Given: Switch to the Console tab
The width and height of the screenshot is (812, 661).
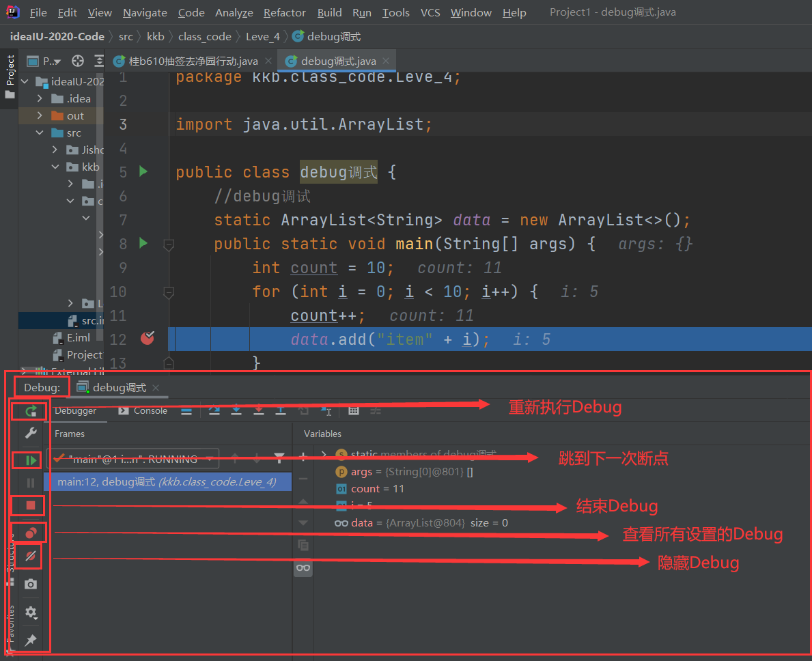Looking at the screenshot, I should 143,410.
